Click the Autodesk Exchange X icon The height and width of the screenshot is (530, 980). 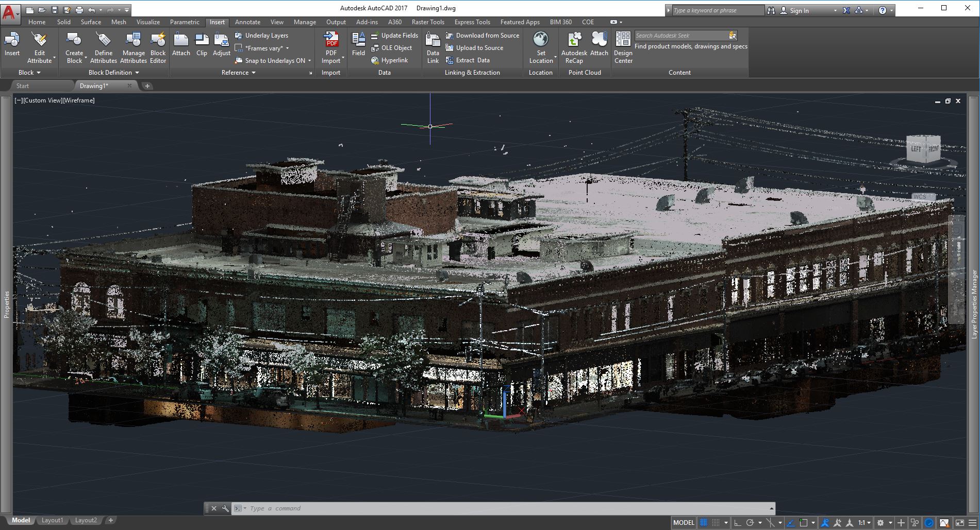(846, 10)
